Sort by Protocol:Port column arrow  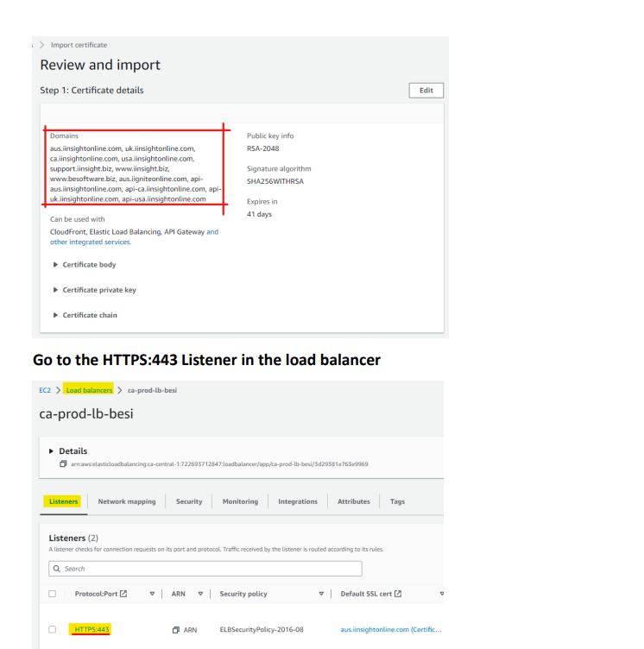(152, 594)
